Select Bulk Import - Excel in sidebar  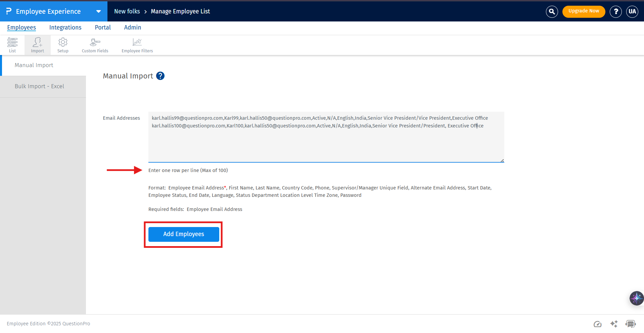43,87
